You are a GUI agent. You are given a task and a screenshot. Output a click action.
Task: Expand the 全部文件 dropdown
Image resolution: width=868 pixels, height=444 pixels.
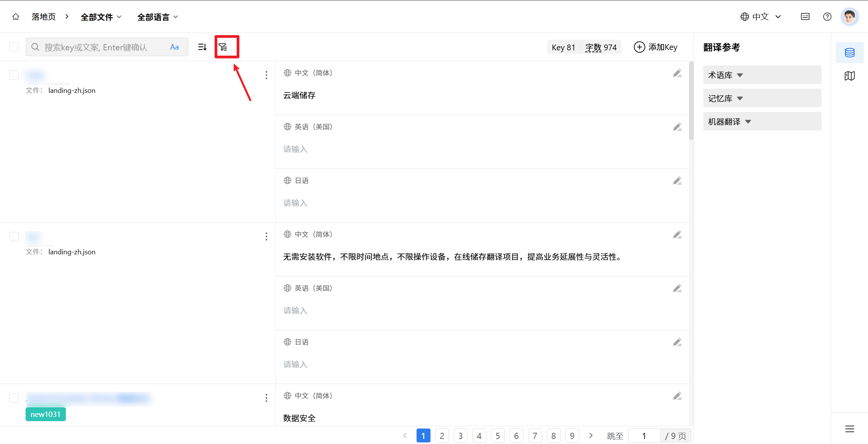pos(101,17)
